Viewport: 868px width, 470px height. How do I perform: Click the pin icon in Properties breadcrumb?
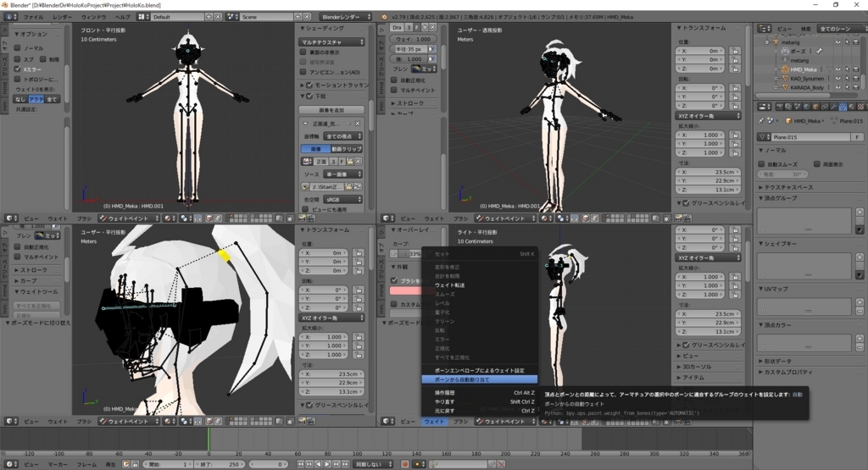tap(761, 120)
